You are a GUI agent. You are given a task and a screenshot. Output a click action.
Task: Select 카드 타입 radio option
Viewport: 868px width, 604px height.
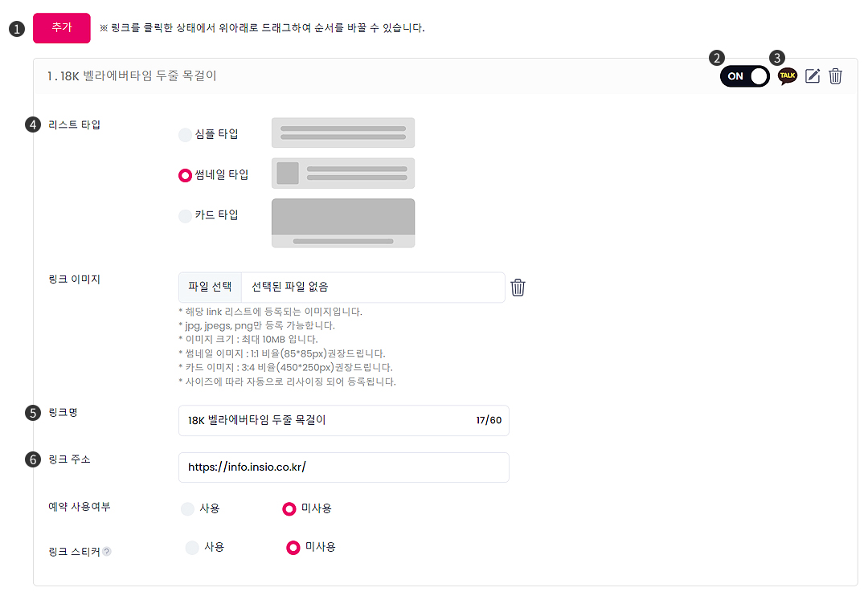pyautogui.click(x=185, y=215)
